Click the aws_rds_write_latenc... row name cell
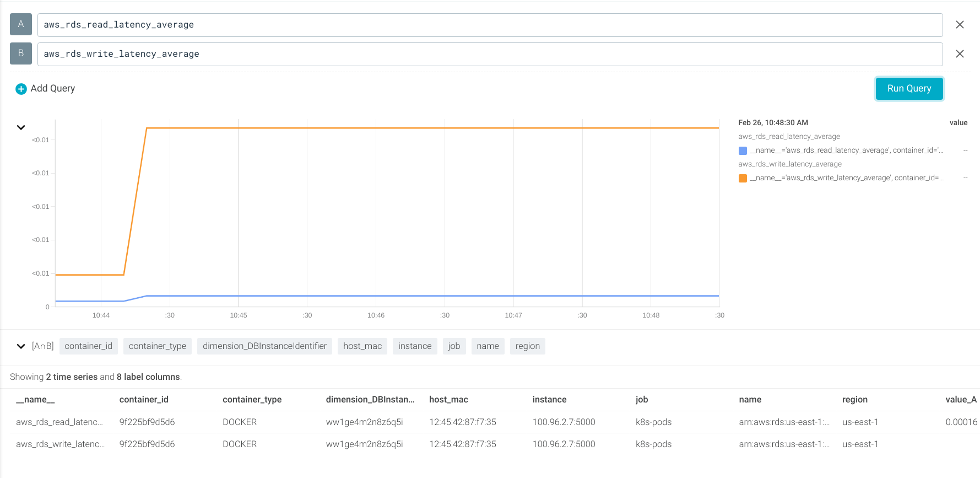The width and height of the screenshot is (980, 478). click(x=60, y=444)
